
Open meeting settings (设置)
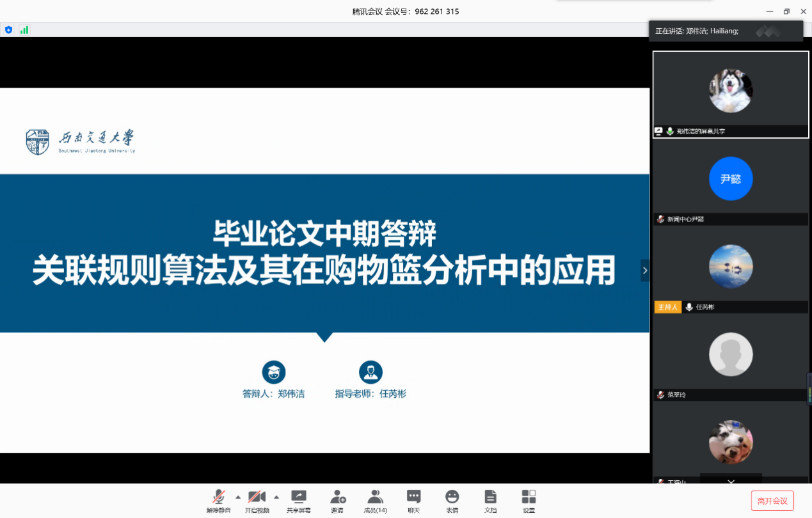(529, 500)
